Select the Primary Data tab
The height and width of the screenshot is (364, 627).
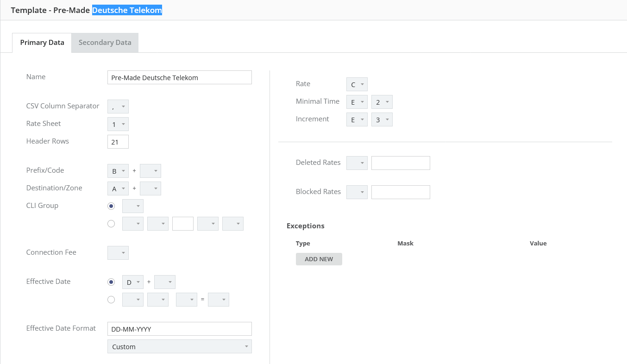42,43
